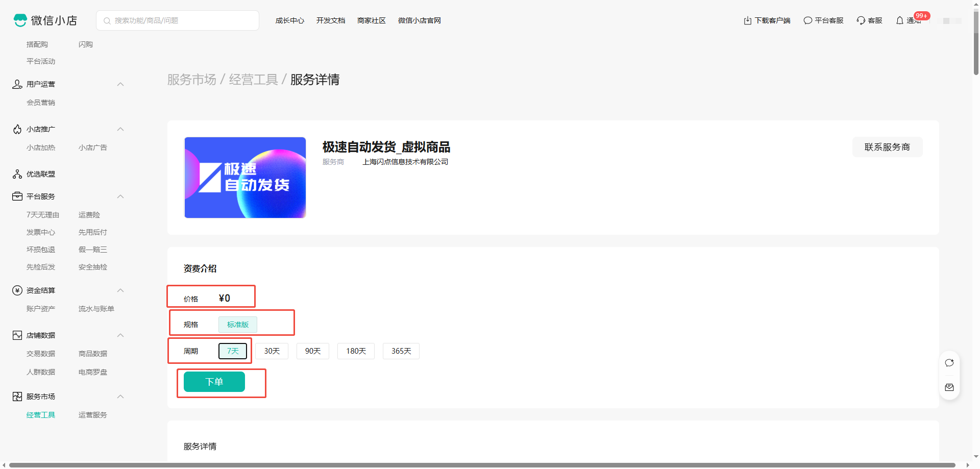Open 成长中心 in top navigation
The image size is (980, 469).
pos(289,20)
